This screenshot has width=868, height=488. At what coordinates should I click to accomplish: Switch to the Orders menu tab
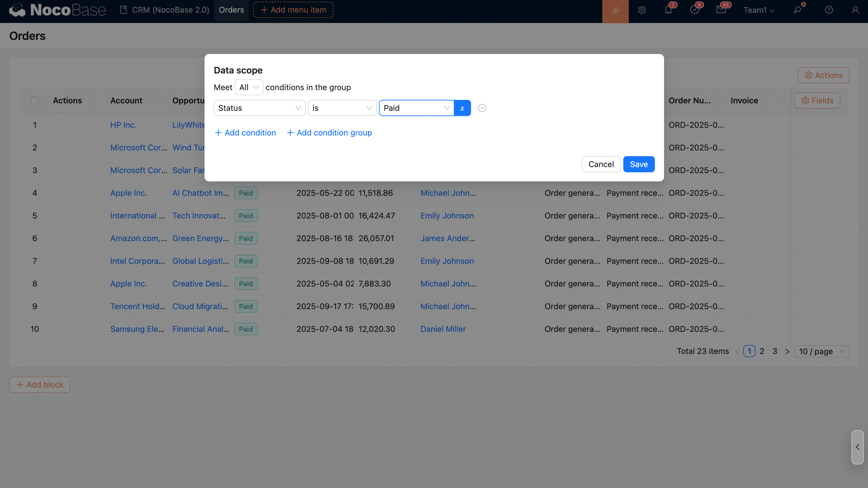(231, 10)
